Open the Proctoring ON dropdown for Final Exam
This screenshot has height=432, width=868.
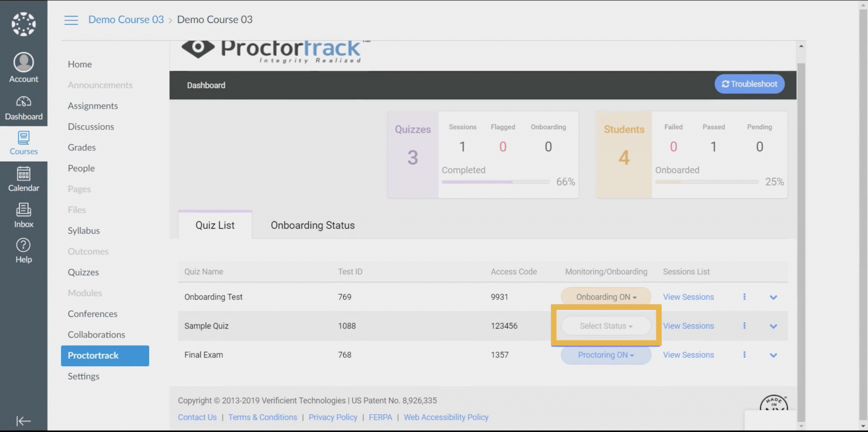(x=606, y=355)
